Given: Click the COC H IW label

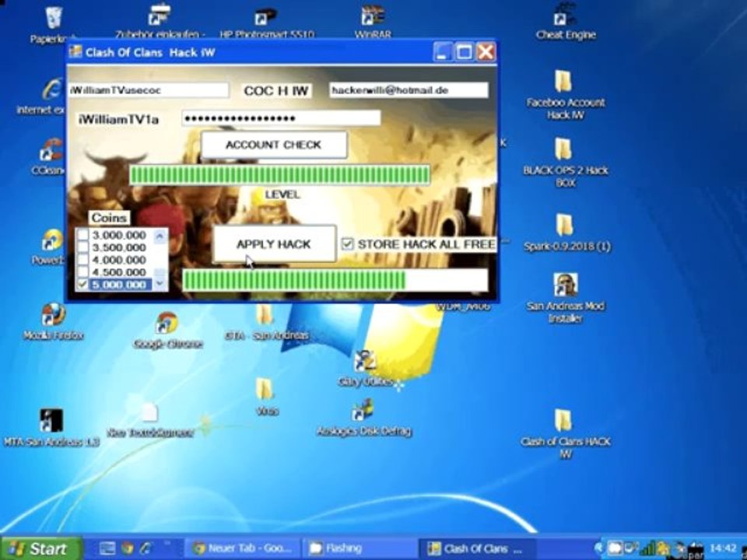Looking at the screenshot, I should [x=276, y=90].
